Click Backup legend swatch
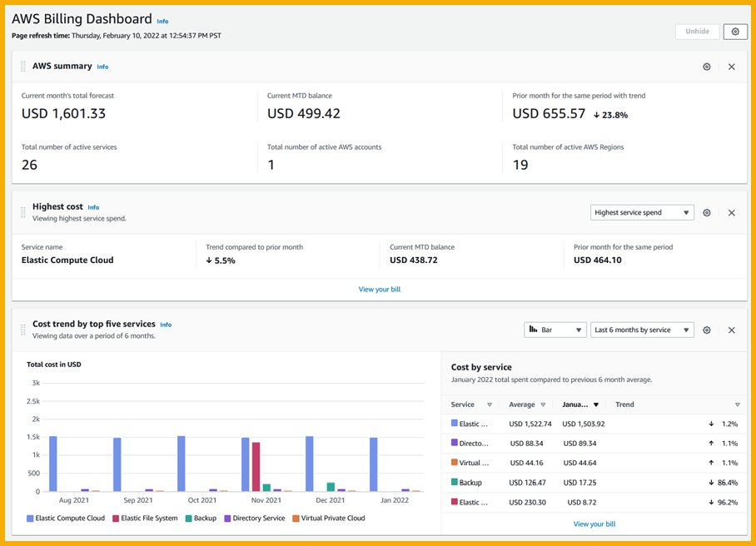756x546 pixels. [x=188, y=519]
